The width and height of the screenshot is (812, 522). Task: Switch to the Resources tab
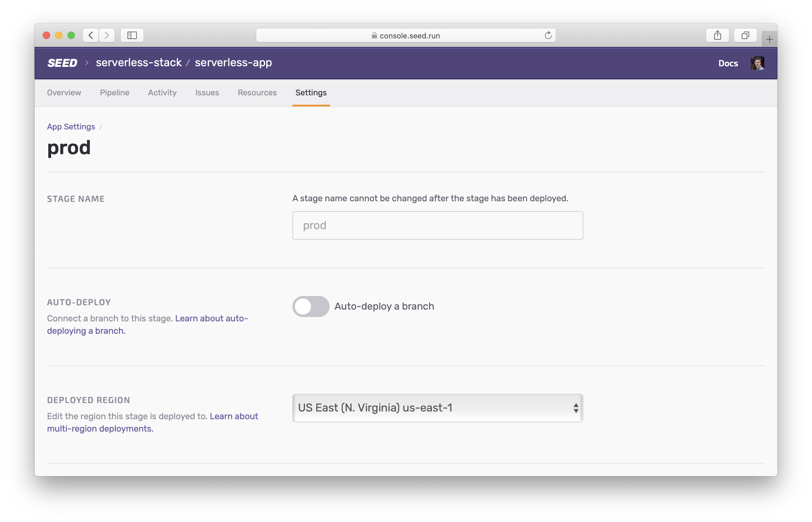[257, 93]
